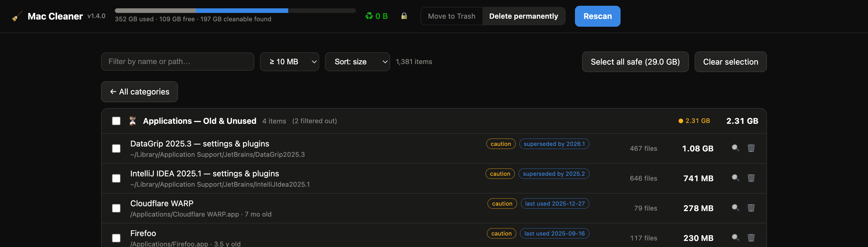Click the 117 files count

(644, 238)
